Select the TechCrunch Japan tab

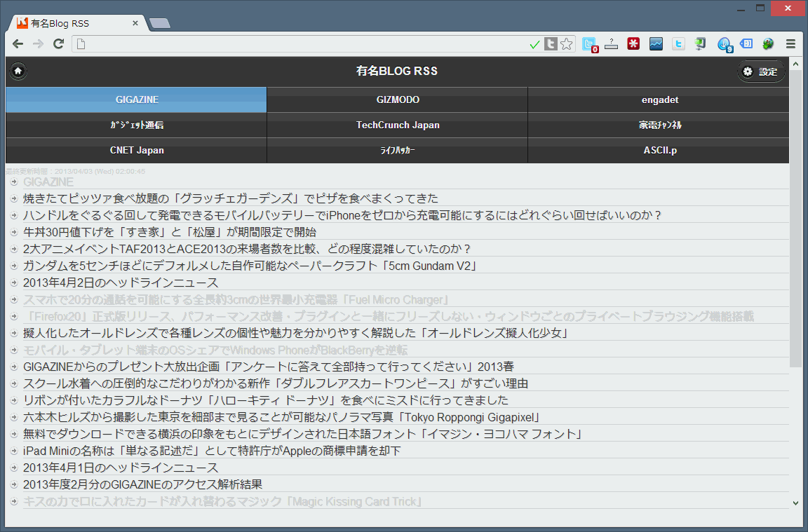(x=397, y=125)
